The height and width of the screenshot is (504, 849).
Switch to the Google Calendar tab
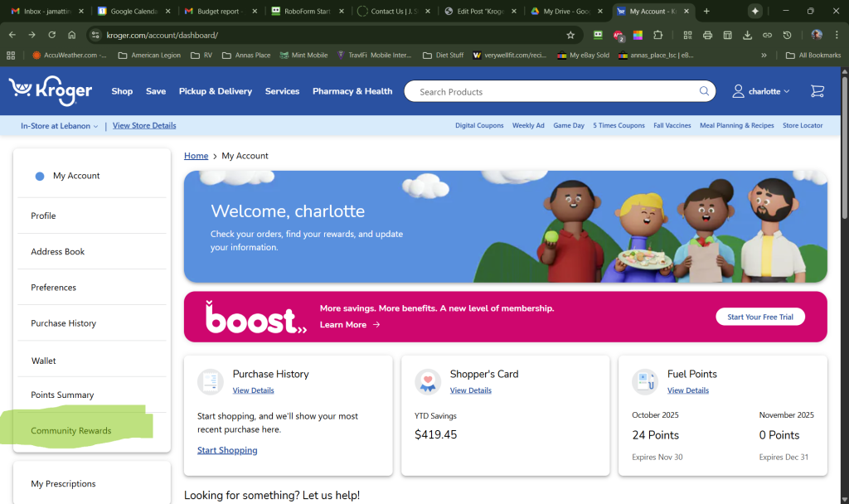tap(133, 12)
